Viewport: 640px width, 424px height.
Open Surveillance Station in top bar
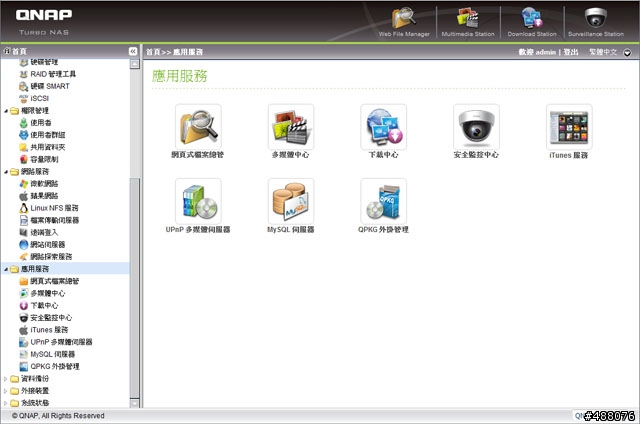[x=596, y=22]
